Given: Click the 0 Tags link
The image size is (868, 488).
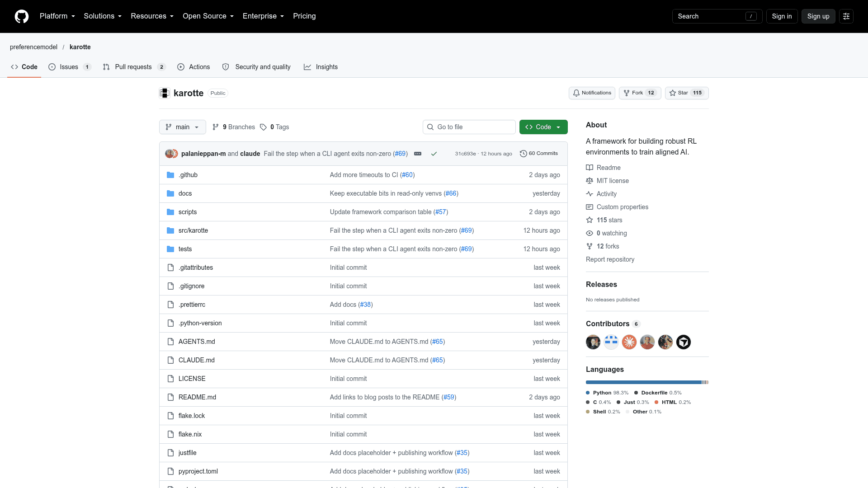Looking at the screenshot, I should [274, 127].
